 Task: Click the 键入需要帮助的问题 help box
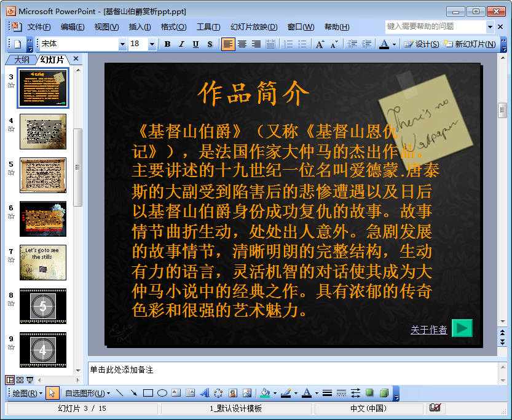(435, 27)
